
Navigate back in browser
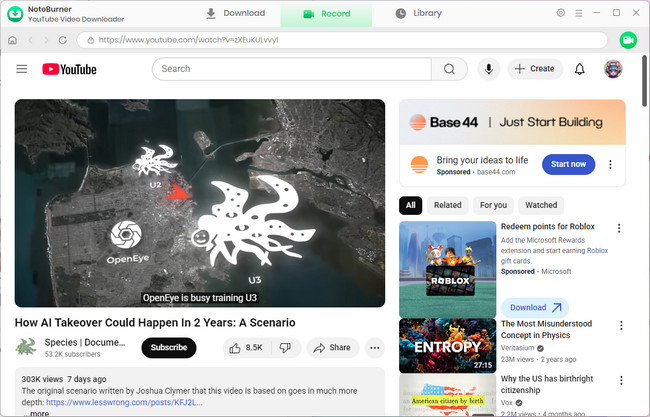pos(30,40)
